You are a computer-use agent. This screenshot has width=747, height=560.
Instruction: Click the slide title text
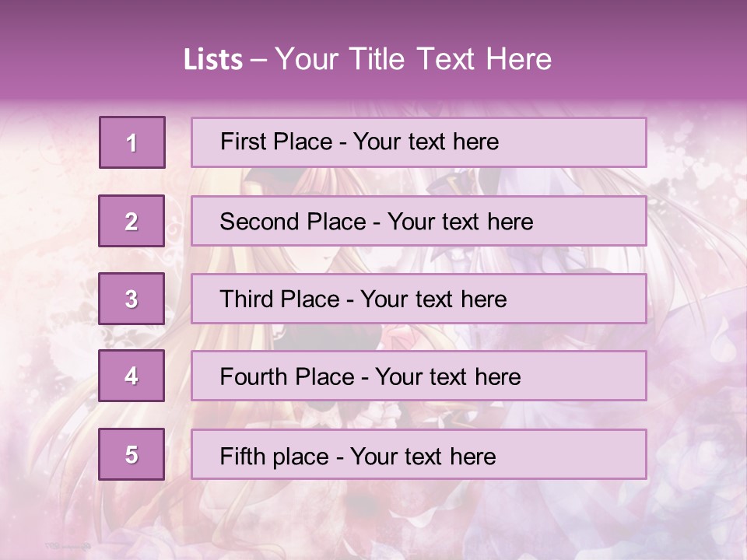[x=367, y=59]
